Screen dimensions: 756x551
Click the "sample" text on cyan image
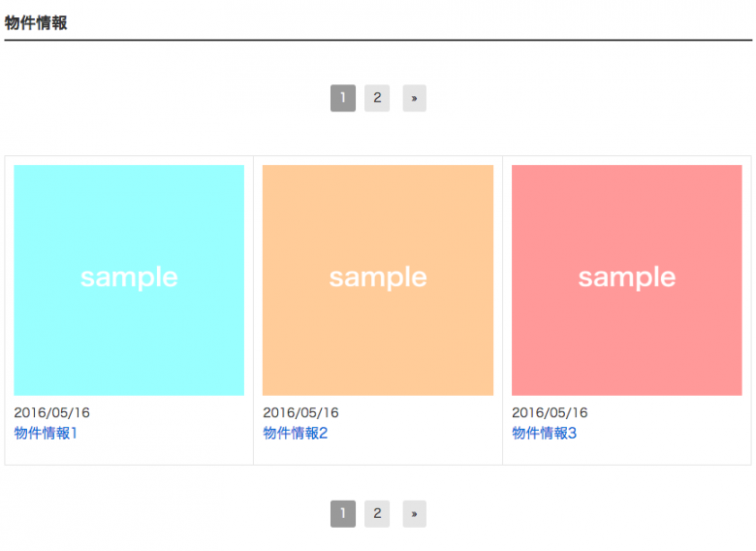tap(129, 277)
